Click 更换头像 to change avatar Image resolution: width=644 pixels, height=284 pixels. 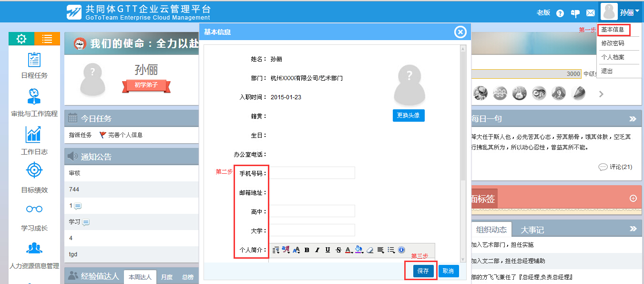click(409, 116)
